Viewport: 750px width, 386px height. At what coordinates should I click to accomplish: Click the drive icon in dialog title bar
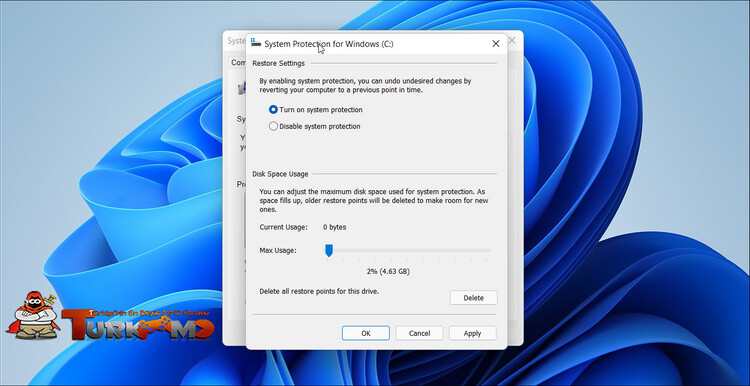[x=256, y=43]
